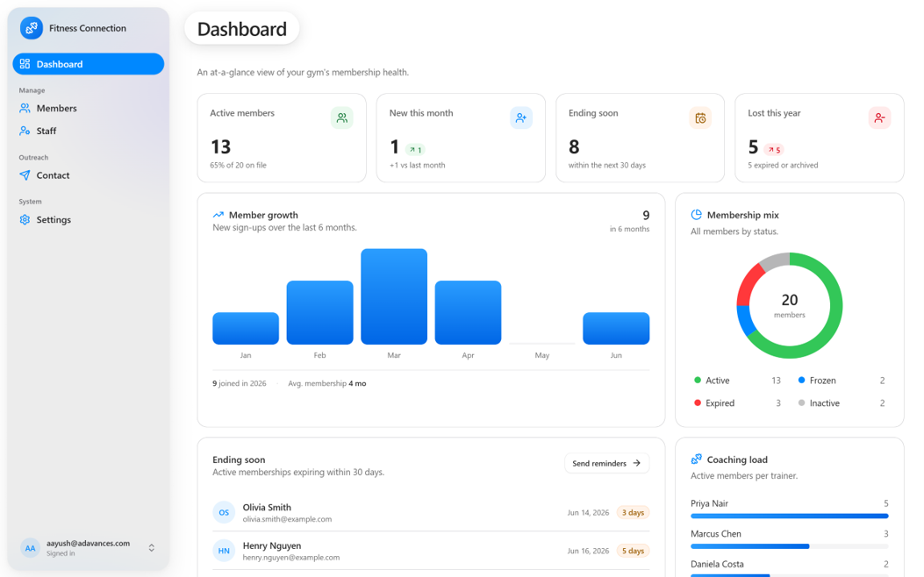This screenshot has width=924, height=577.
Task: Click the HN avatar for Henry Nguyen
Action: 224,551
